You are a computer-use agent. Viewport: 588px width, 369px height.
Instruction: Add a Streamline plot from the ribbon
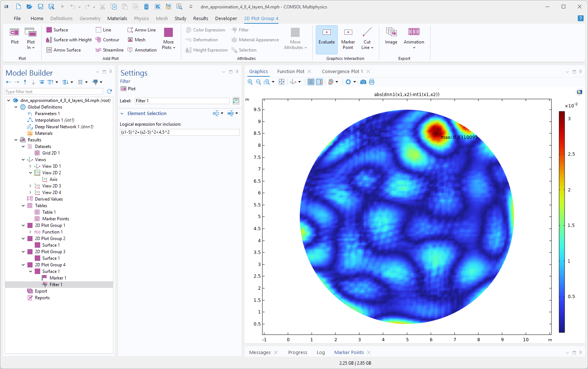point(109,50)
